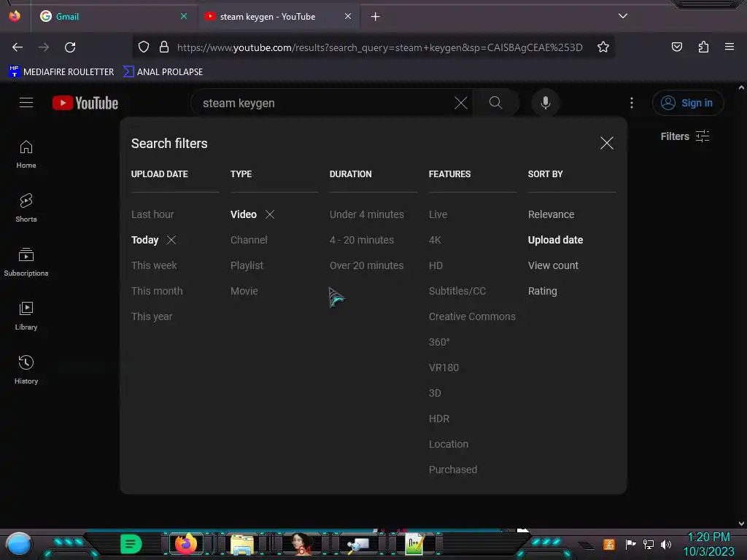The height and width of the screenshot is (560, 747).
Task: Start voice search with microphone icon
Action: coord(546,102)
